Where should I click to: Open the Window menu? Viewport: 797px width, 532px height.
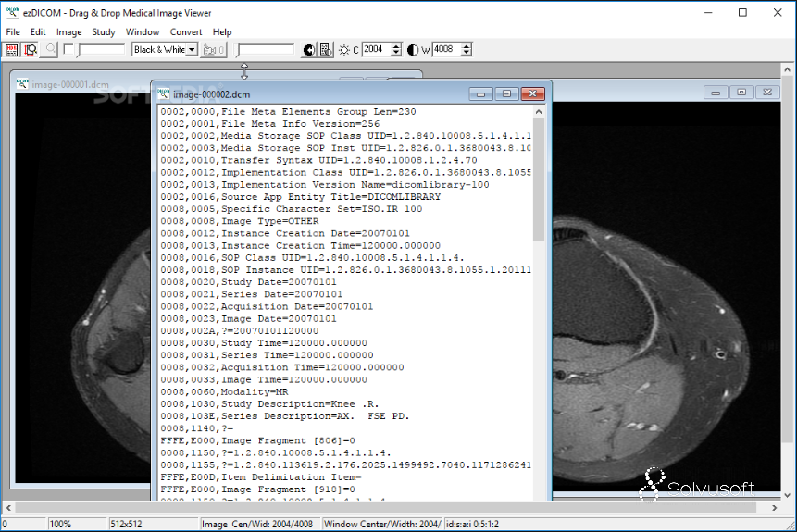point(143,32)
